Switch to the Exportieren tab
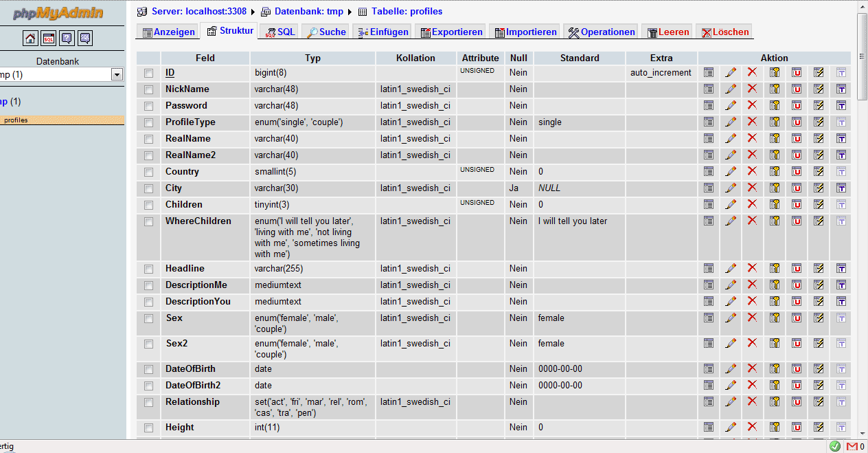The width and height of the screenshot is (868, 453). tap(451, 32)
